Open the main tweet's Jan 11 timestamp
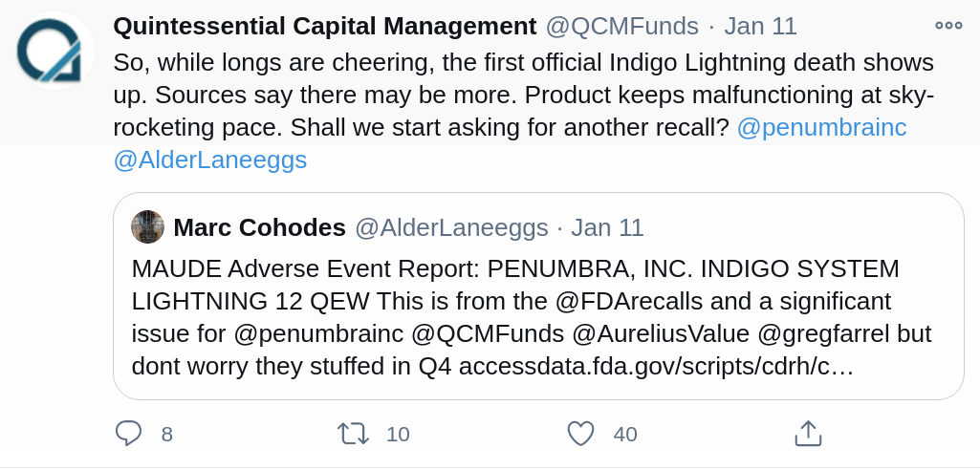This screenshot has height=470, width=980. 761,26
